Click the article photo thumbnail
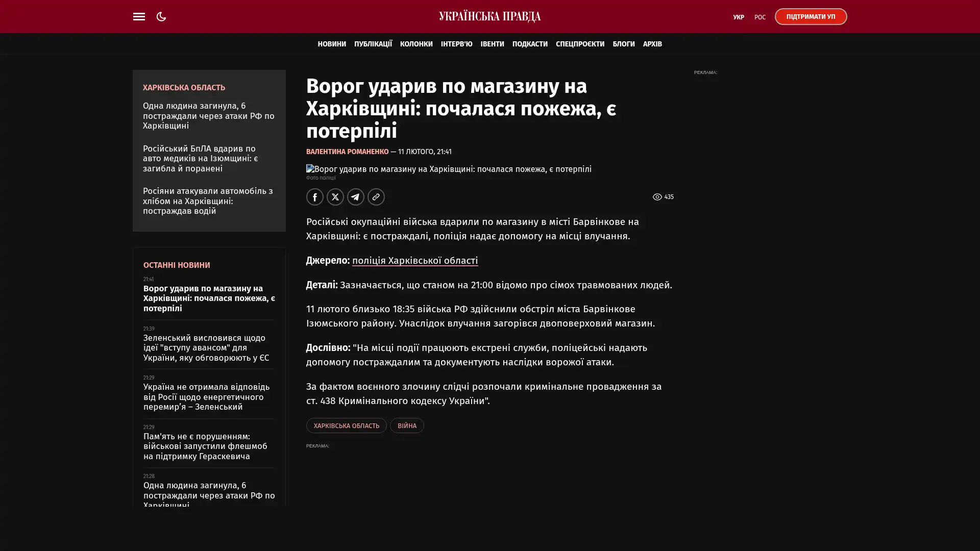 (x=448, y=169)
